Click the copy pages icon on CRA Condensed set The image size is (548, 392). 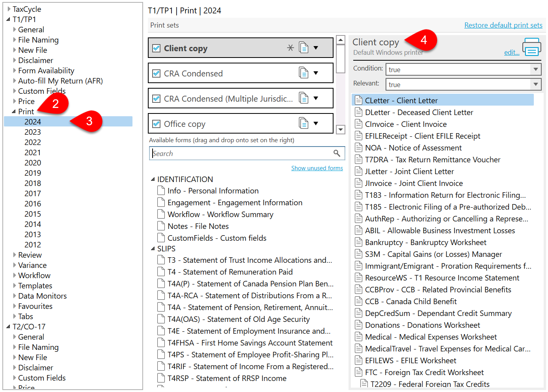(304, 73)
